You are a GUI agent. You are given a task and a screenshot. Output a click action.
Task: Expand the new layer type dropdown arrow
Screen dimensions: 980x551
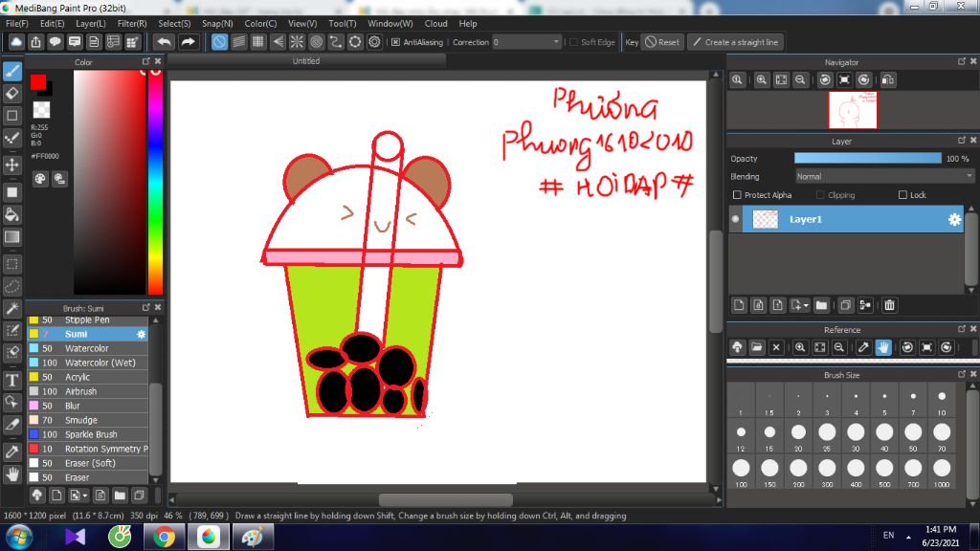806,305
